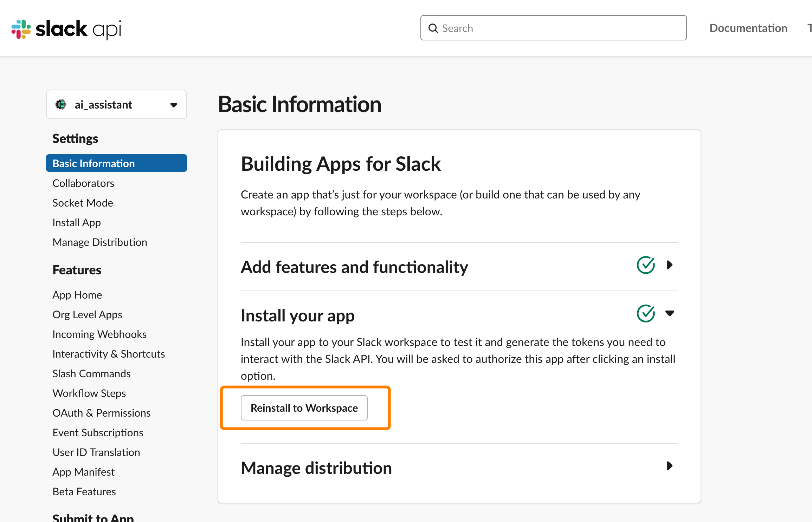This screenshot has width=812, height=522.
Task: Click the Reinstall to Workspace button
Action: tap(304, 408)
